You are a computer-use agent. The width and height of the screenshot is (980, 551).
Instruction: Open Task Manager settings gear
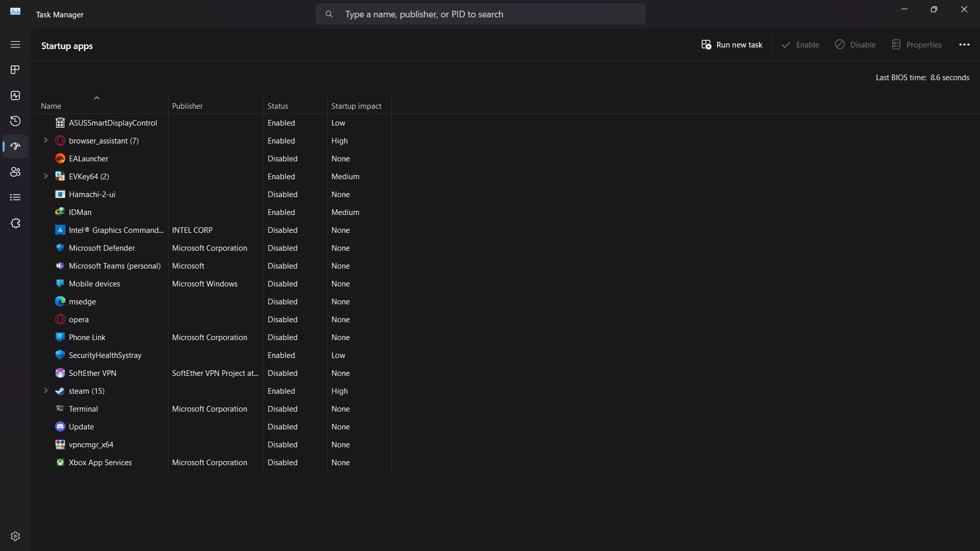point(15,536)
